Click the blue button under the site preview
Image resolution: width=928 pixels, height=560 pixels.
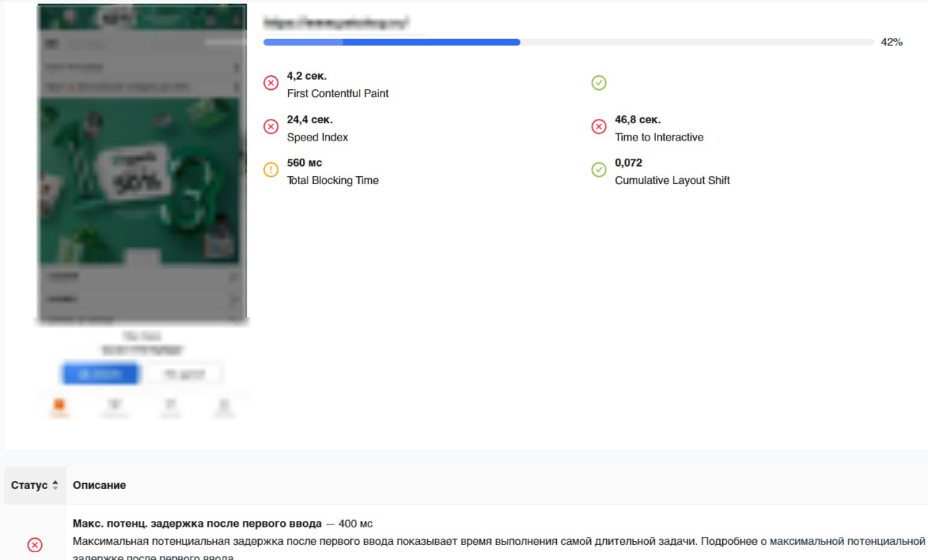tap(99, 374)
